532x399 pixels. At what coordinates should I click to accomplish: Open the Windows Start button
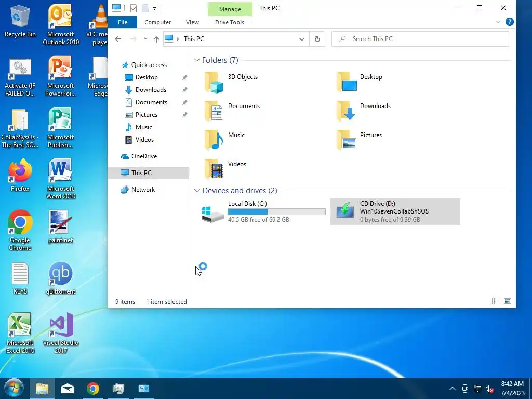14,389
